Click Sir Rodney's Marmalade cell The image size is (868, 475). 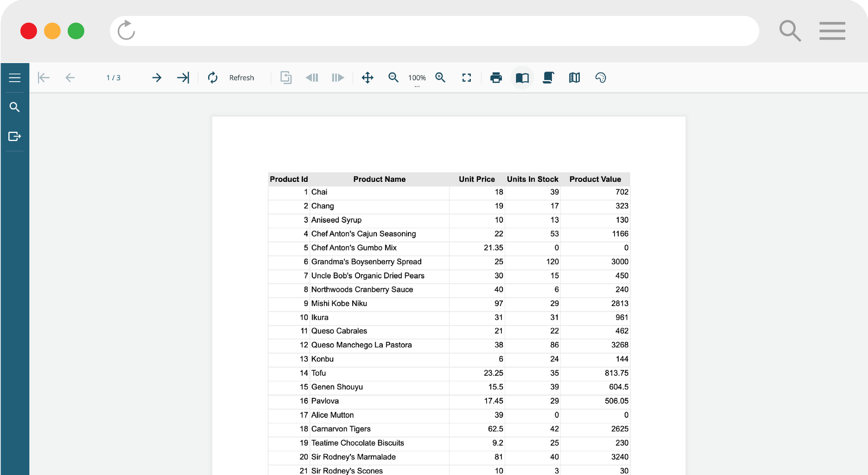[x=380, y=457]
